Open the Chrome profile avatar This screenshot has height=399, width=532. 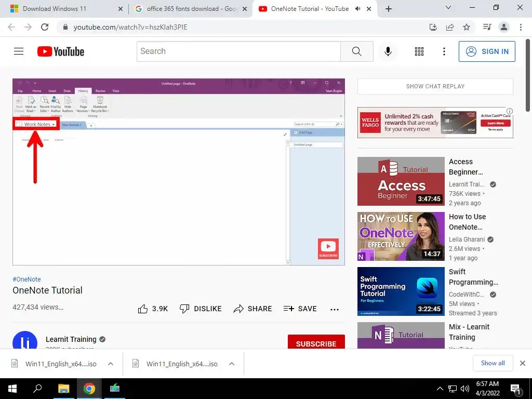[x=504, y=27]
